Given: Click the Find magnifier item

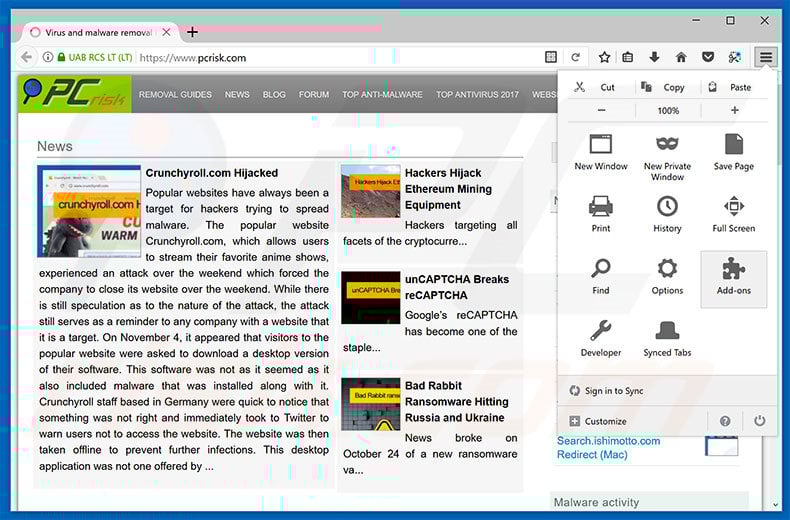Looking at the screenshot, I should click(601, 277).
